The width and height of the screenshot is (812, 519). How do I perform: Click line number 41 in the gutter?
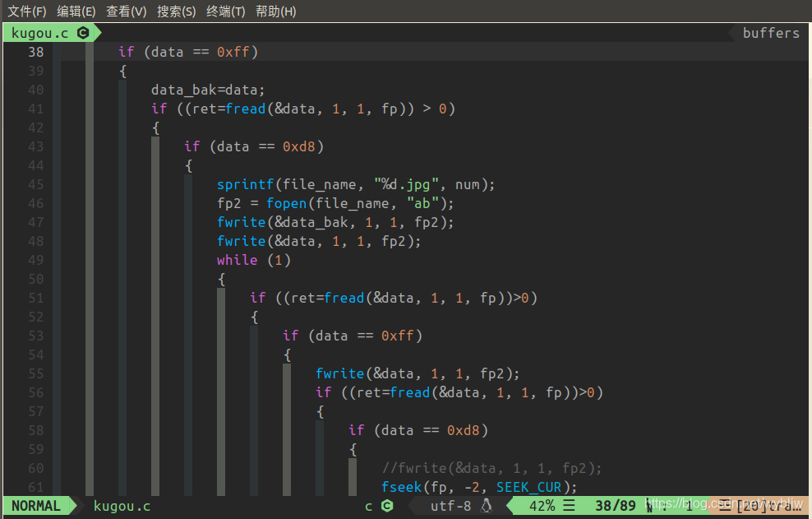[x=35, y=109]
